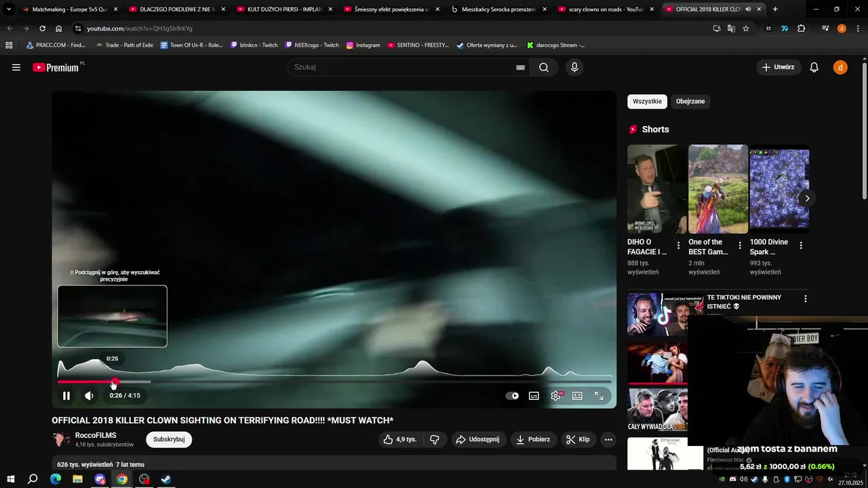Toggle autoplay switch in player
The height and width of the screenshot is (488, 868).
click(512, 396)
